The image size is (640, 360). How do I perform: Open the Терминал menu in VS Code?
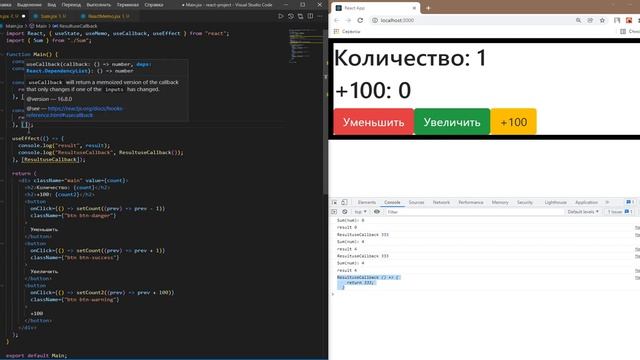127,5
